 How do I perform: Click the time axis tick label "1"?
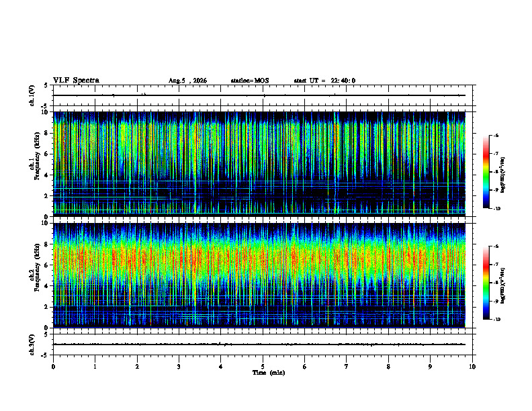(95, 366)
